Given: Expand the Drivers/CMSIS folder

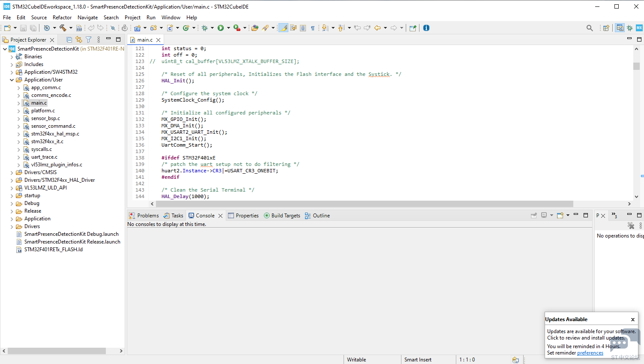Looking at the screenshot, I should pos(12,172).
